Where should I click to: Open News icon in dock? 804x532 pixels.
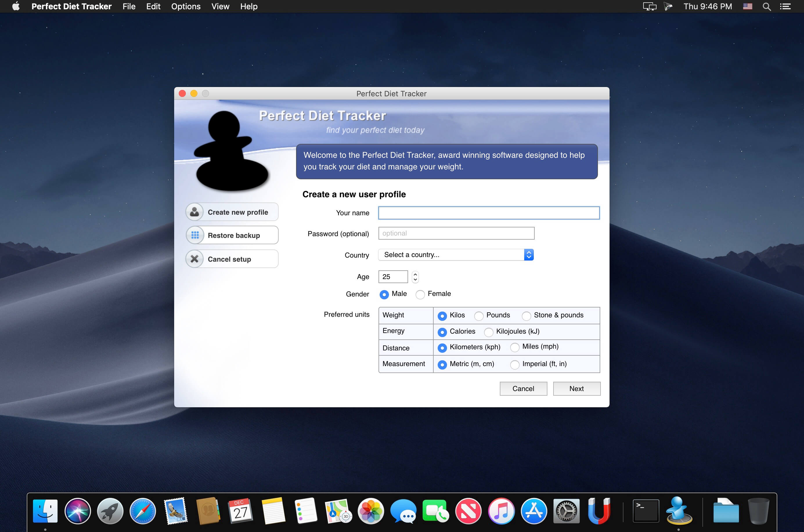(x=468, y=511)
